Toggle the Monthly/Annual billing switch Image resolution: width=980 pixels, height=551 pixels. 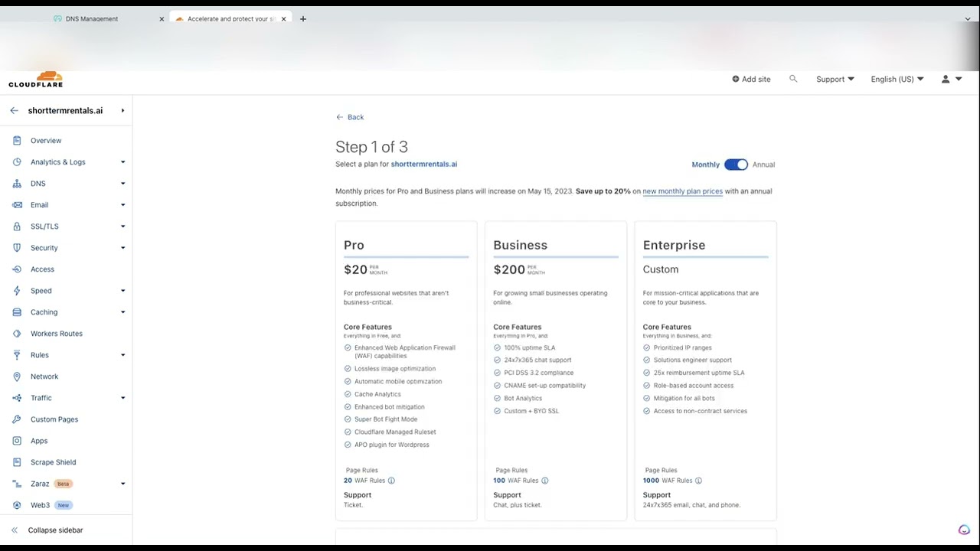click(x=736, y=165)
